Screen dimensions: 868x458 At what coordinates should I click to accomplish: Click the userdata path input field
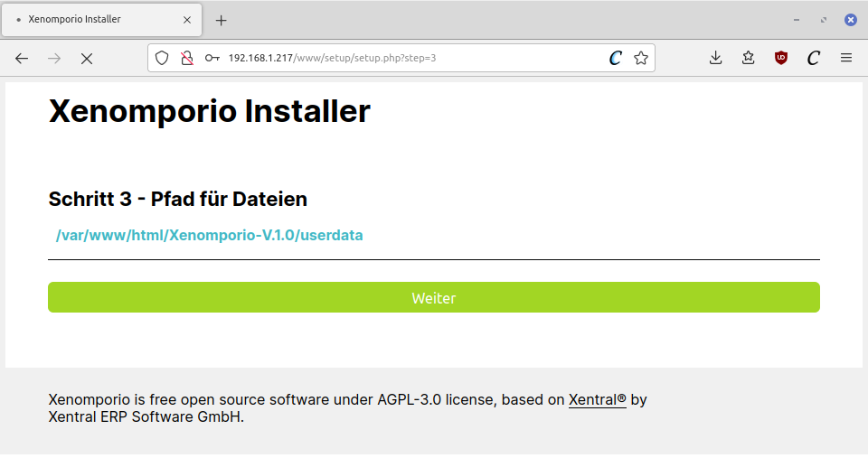pos(433,236)
